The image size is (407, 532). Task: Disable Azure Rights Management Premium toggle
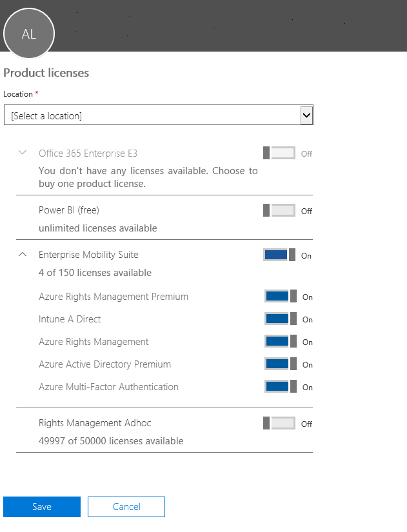click(x=281, y=296)
